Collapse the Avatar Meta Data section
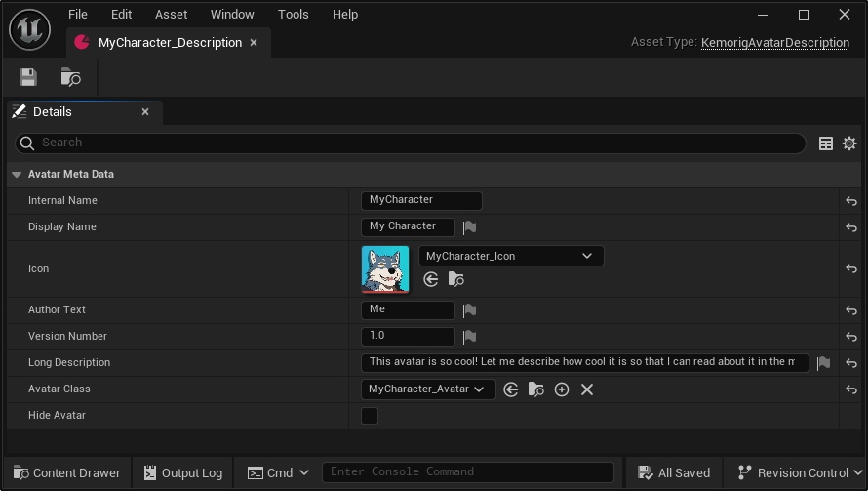The image size is (868, 491). 17,175
